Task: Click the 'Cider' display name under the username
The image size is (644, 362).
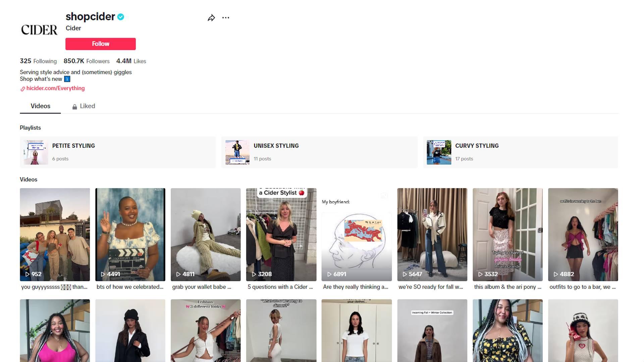Action: pyautogui.click(x=73, y=28)
